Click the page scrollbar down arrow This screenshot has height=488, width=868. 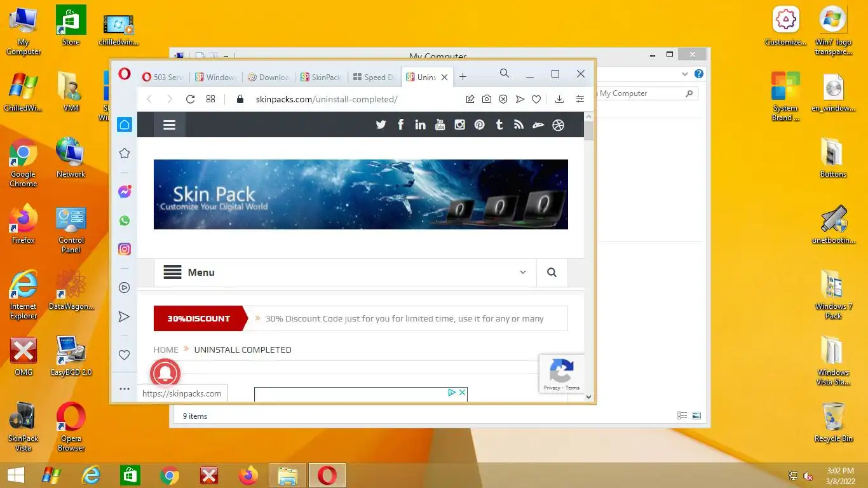[x=588, y=397]
